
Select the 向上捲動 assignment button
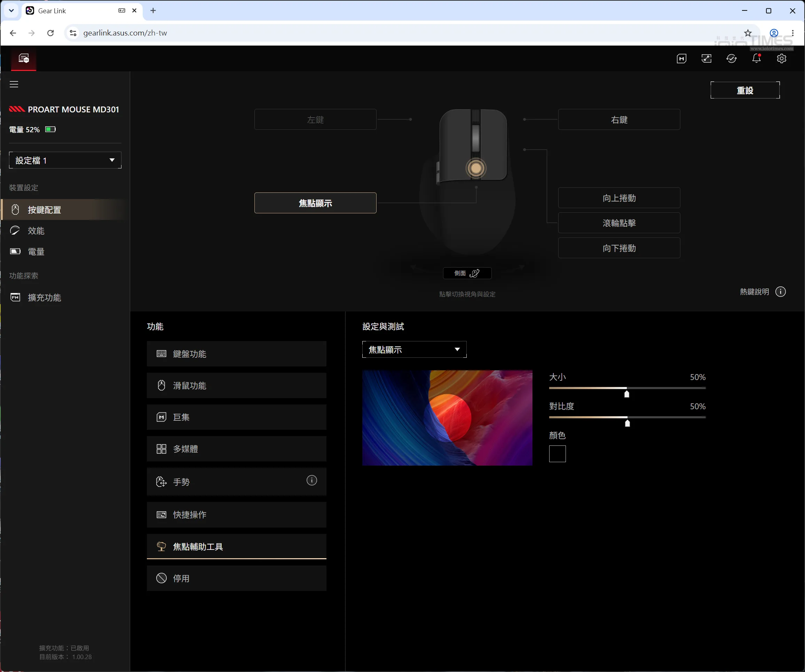619,198
